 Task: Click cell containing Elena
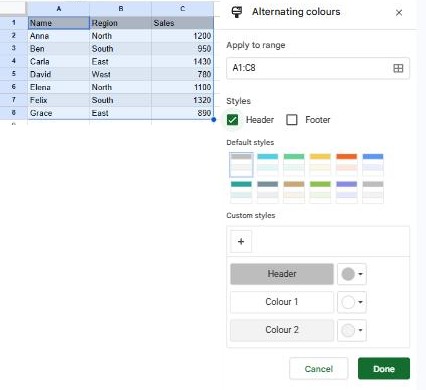pos(59,87)
